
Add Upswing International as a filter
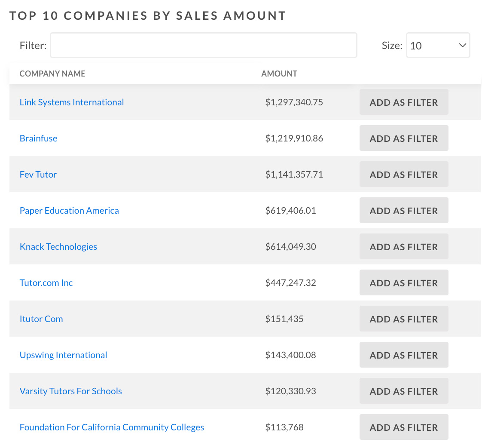pyautogui.click(x=403, y=355)
